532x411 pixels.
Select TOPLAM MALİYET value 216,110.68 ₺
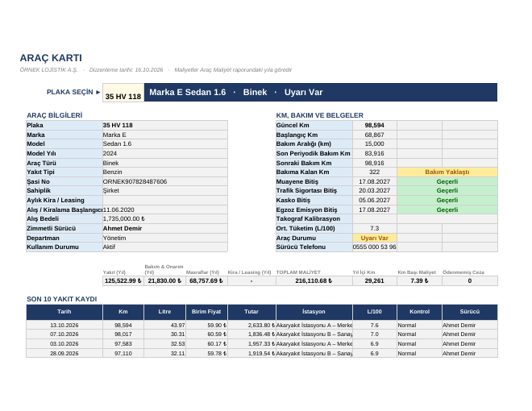[x=314, y=280]
